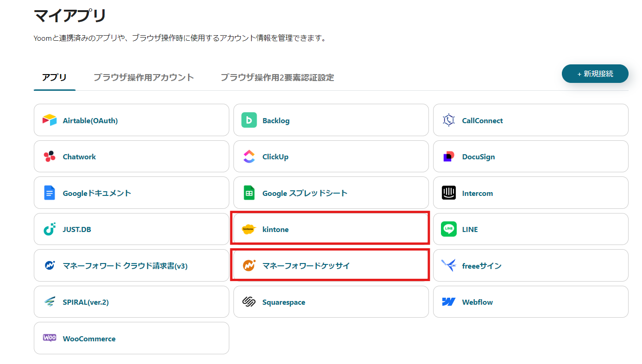This screenshot has height=364, width=642.
Task: Select the SPIRAL(ver.2) text label
Action: click(x=86, y=302)
